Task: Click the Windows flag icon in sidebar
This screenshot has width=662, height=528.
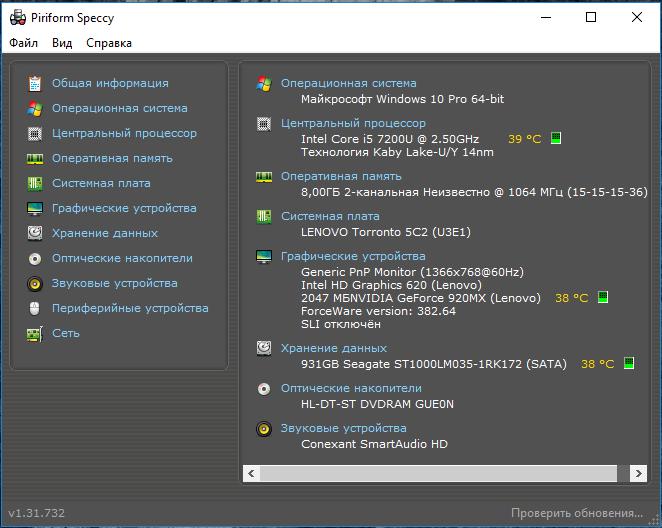Action: tap(35, 108)
